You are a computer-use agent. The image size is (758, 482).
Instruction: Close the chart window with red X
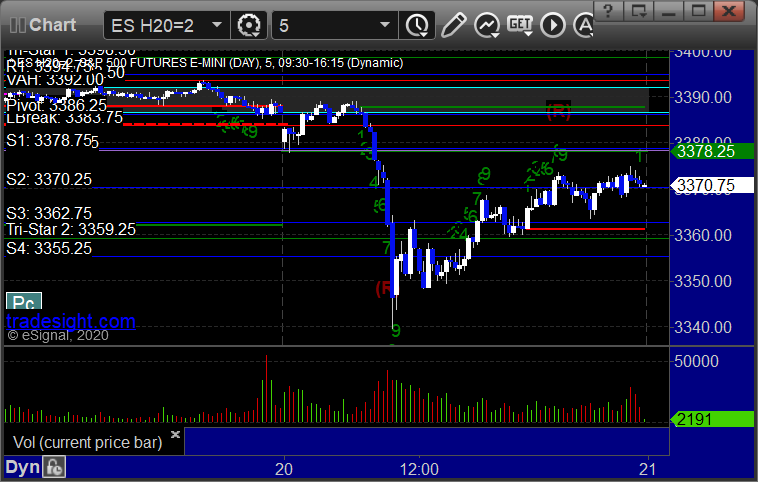(729, 11)
